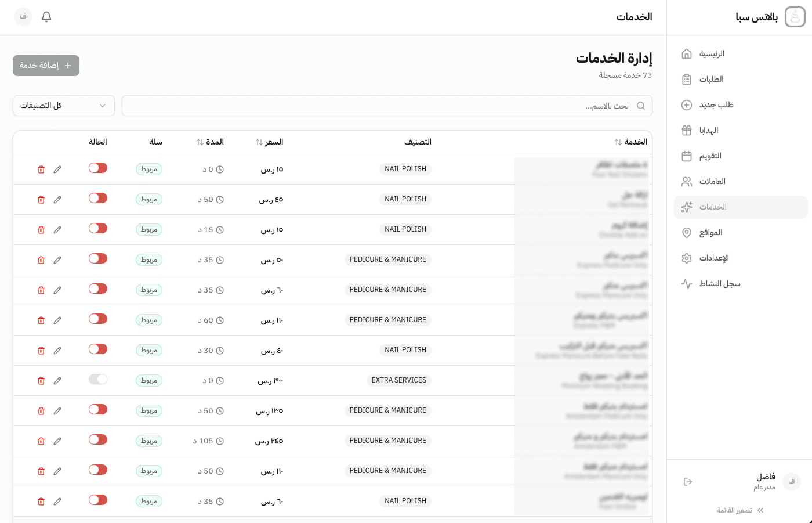Select the map pin icon for المواقع

point(687,233)
